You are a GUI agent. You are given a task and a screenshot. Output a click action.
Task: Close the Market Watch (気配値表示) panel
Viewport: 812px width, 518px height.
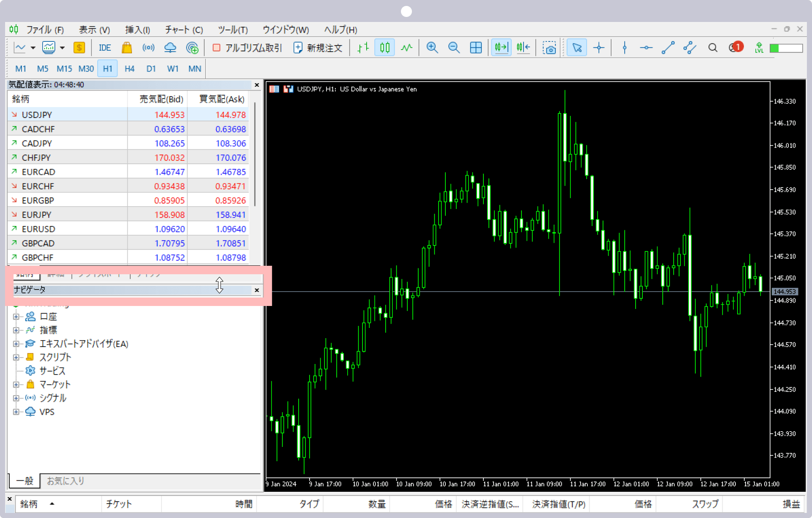(257, 85)
